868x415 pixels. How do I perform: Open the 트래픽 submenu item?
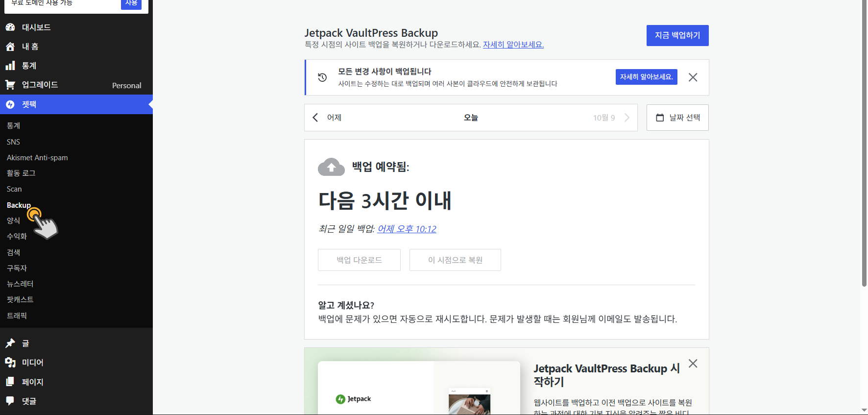click(x=17, y=316)
